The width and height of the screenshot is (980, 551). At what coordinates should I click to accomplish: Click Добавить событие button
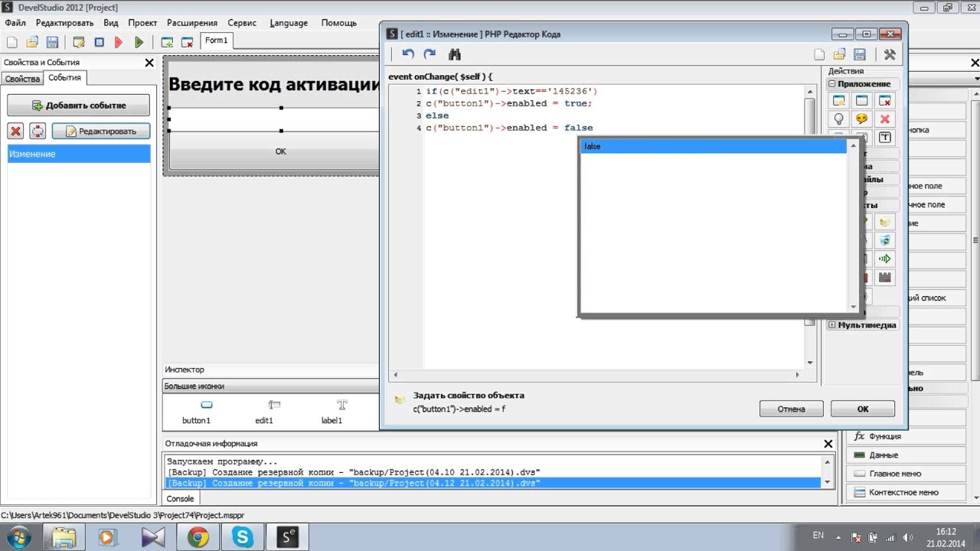click(79, 106)
